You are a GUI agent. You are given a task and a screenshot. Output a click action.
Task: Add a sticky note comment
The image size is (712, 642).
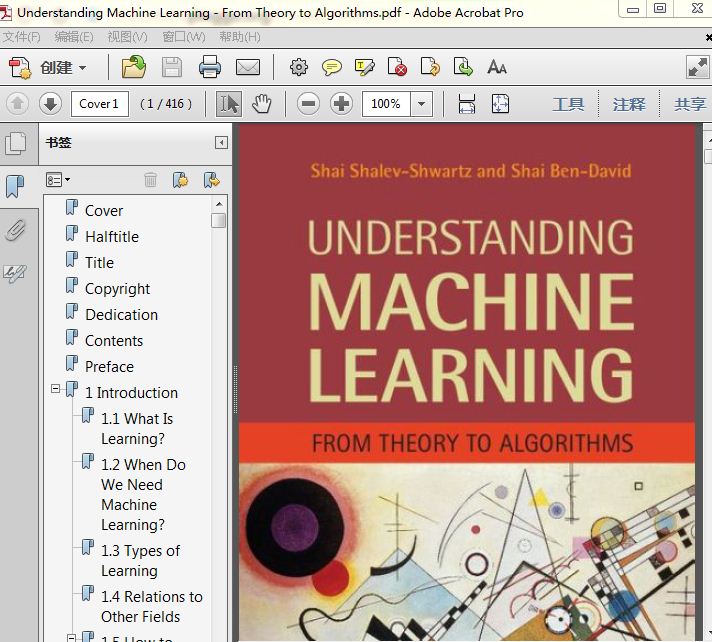[331, 68]
